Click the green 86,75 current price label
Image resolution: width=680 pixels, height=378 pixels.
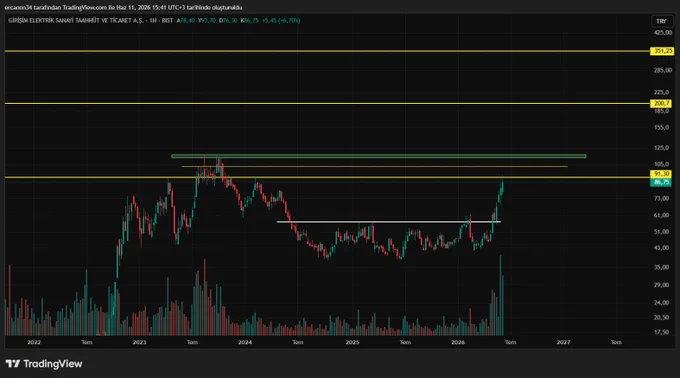pyautogui.click(x=661, y=182)
